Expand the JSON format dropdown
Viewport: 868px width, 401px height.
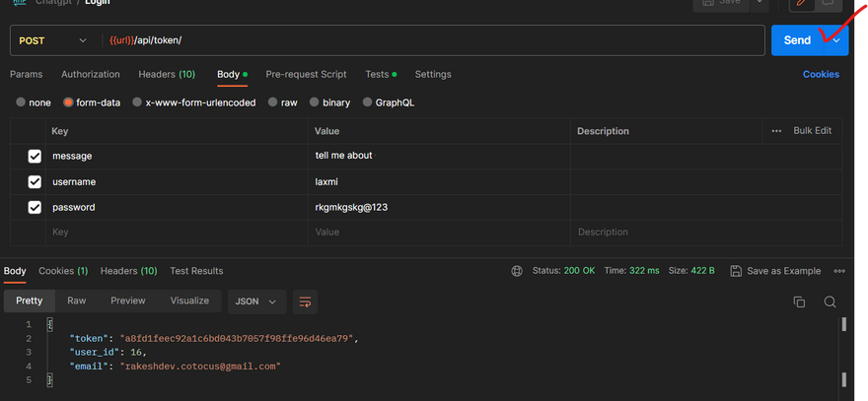click(257, 301)
